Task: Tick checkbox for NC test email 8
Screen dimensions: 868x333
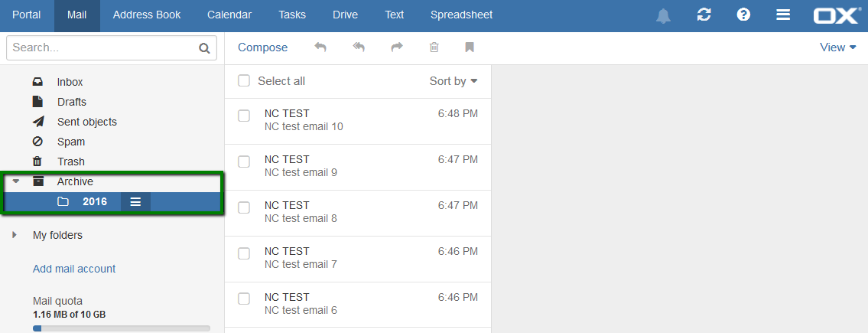Action: [243, 207]
